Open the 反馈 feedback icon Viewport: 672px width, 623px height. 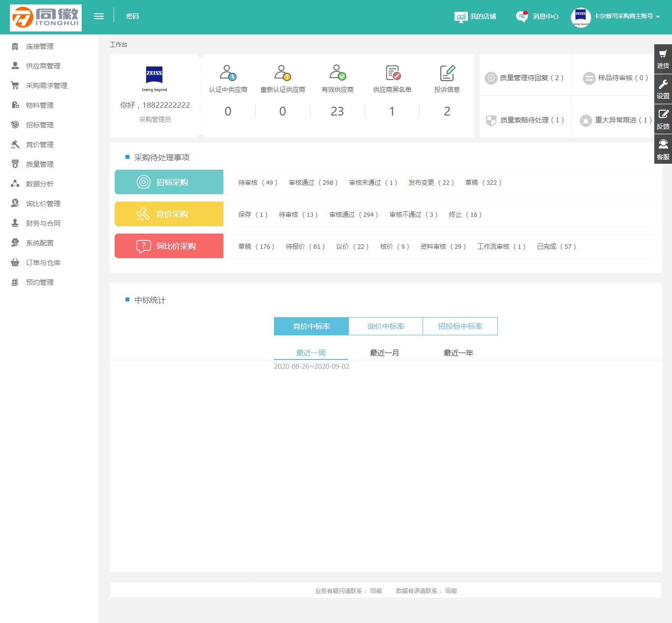pyautogui.click(x=663, y=115)
